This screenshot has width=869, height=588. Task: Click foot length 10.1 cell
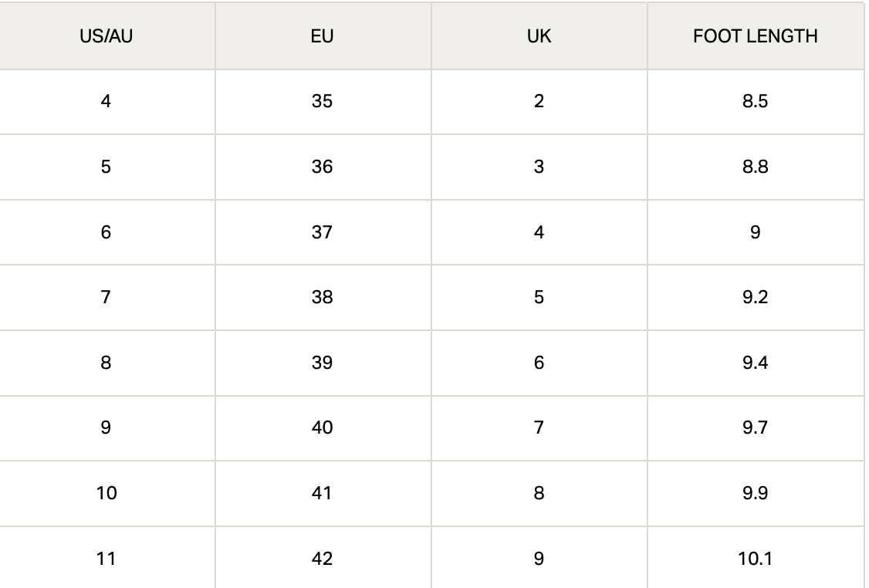pos(755,558)
